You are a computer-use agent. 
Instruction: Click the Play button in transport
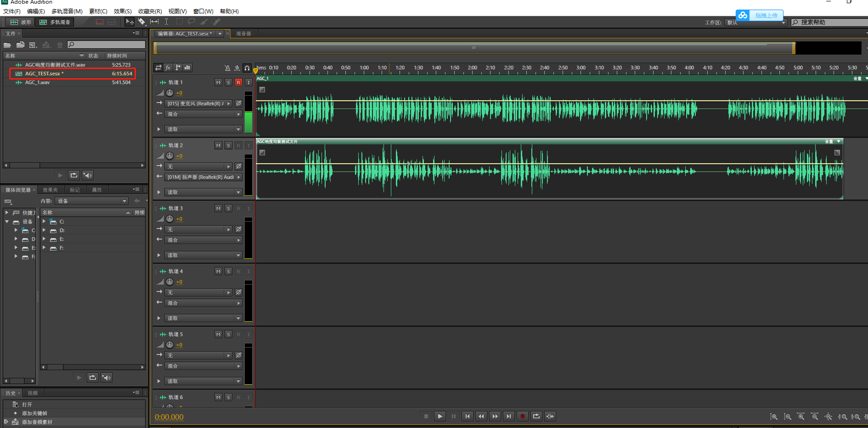click(440, 417)
